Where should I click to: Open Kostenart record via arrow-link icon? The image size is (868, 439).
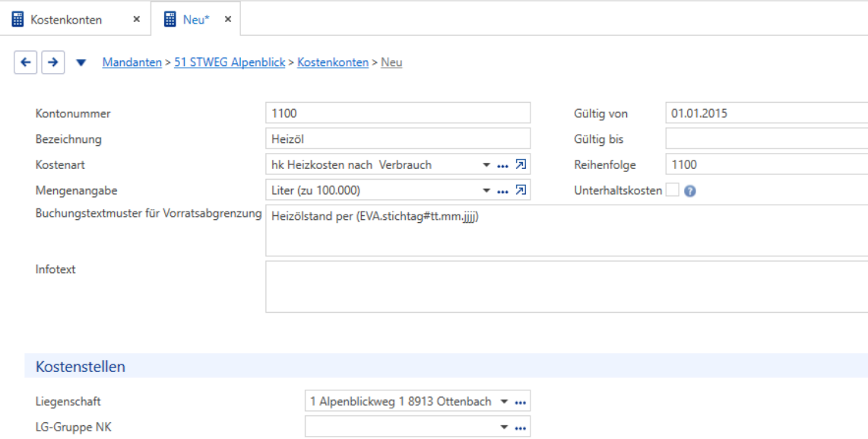[521, 164]
